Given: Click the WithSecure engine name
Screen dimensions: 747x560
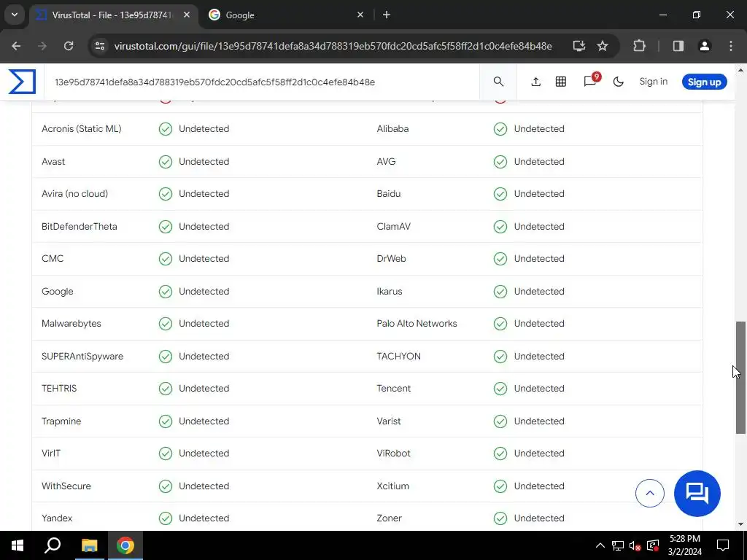Looking at the screenshot, I should [x=66, y=486].
